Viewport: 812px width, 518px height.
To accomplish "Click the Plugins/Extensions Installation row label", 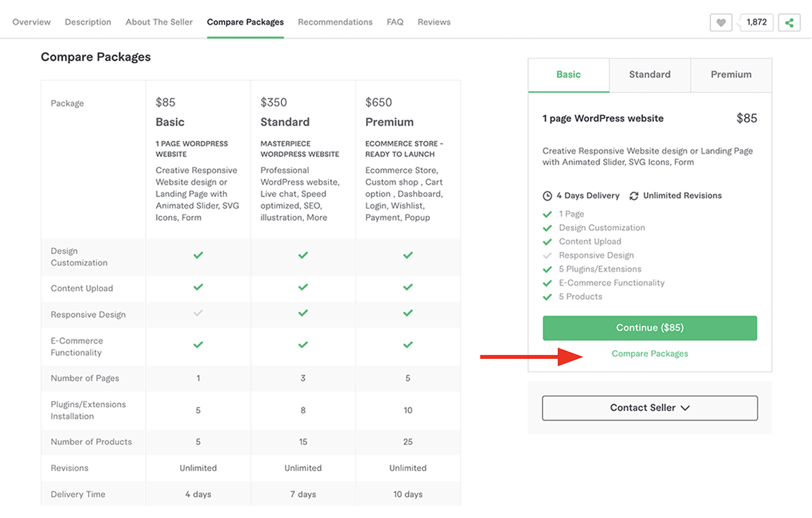I will tap(89, 410).
